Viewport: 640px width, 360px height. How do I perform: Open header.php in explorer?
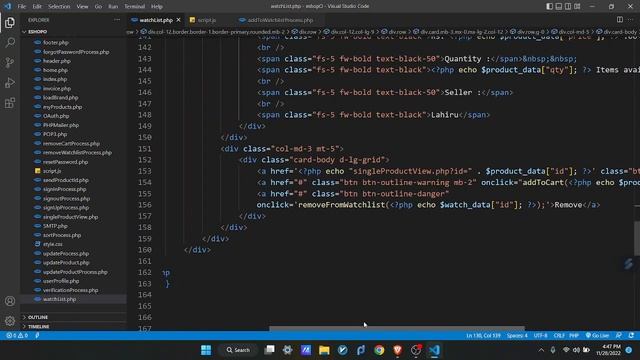[56, 61]
